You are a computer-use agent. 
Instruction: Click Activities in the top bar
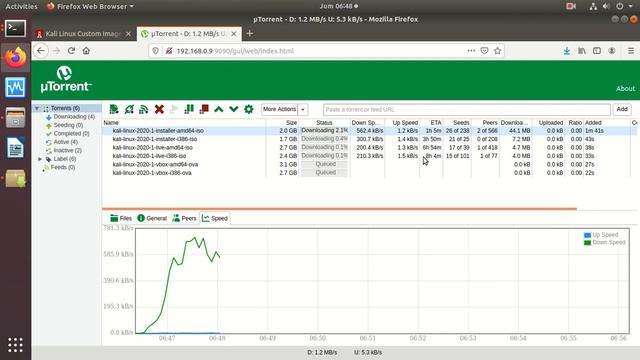pos(21,6)
